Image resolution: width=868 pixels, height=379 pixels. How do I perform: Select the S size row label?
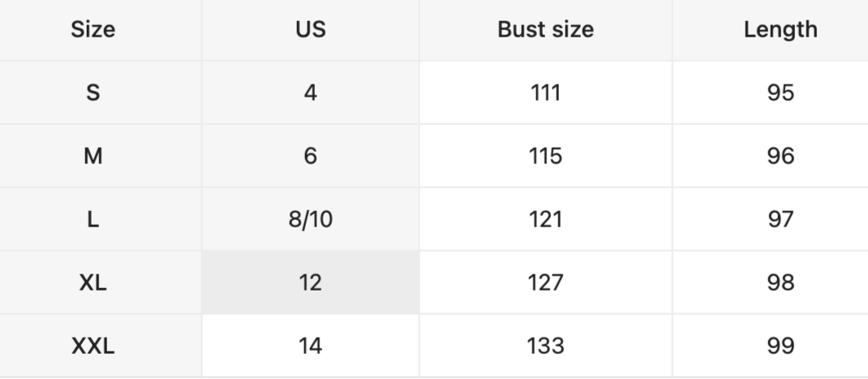click(x=93, y=93)
